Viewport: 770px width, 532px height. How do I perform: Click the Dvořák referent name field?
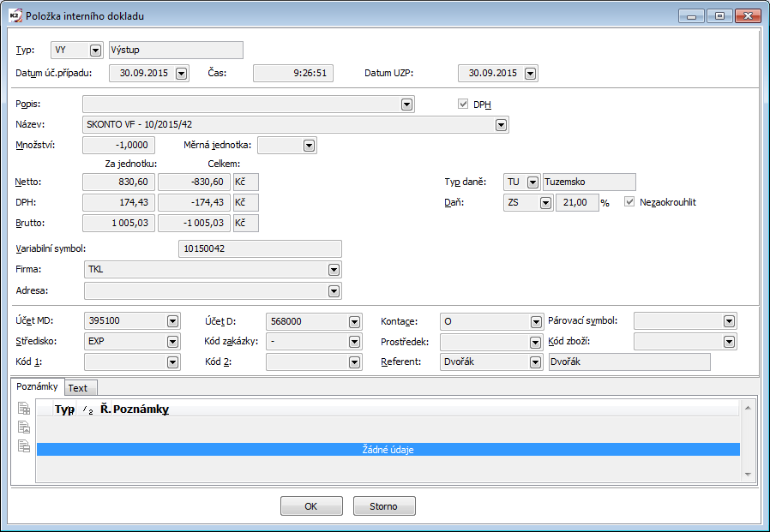click(x=629, y=362)
